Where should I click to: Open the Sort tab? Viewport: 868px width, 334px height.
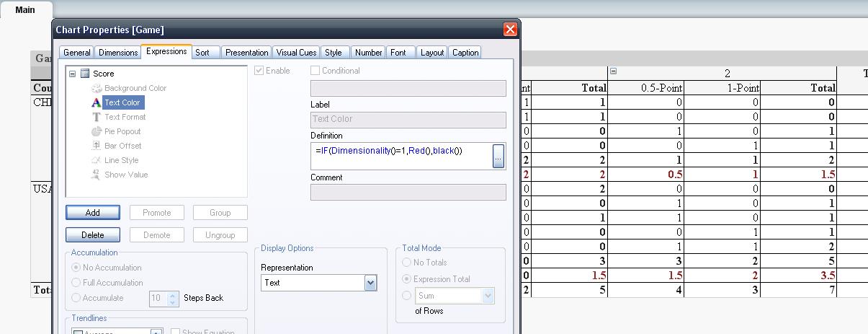[x=202, y=53]
